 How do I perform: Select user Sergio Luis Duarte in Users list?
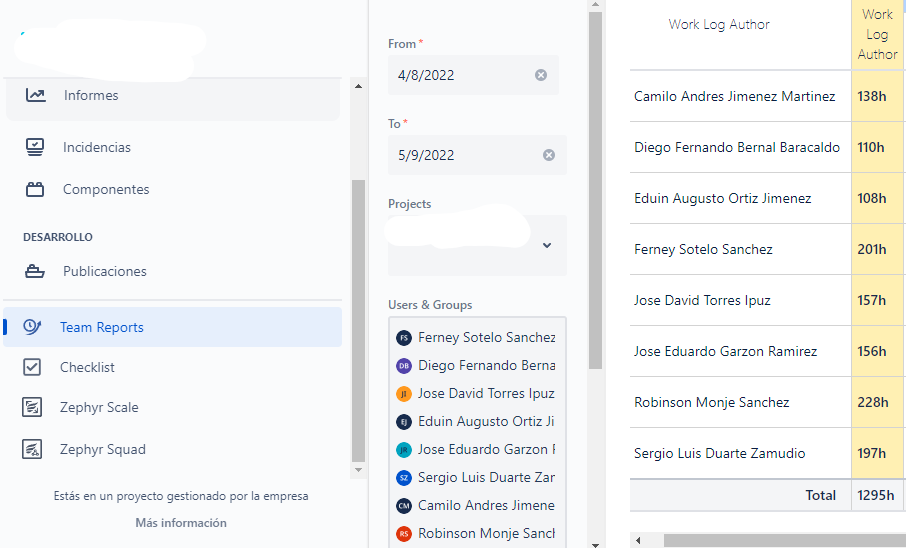pos(477,477)
